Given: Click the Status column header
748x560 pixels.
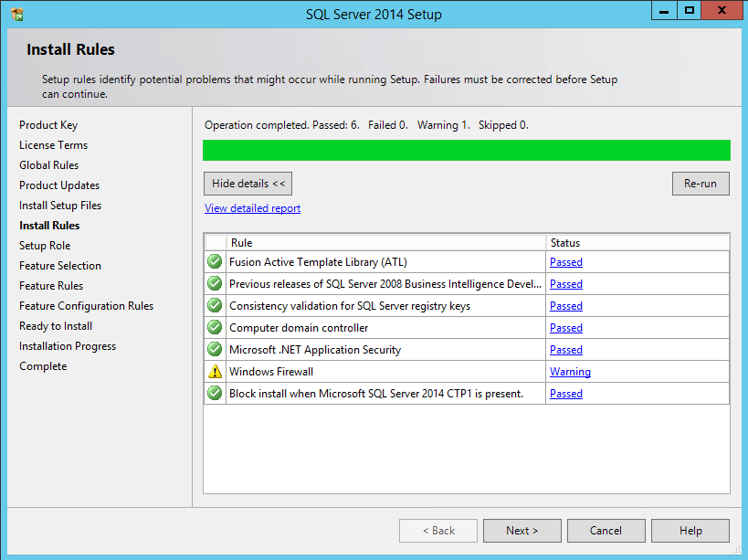Looking at the screenshot, I should click(637, 243).
